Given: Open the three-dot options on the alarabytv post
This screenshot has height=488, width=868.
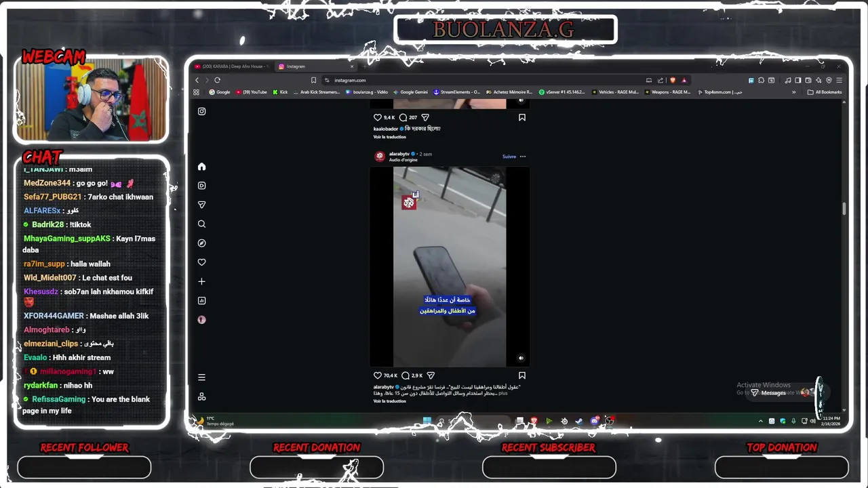Looking at the screenshot, I should click(523, 157).
